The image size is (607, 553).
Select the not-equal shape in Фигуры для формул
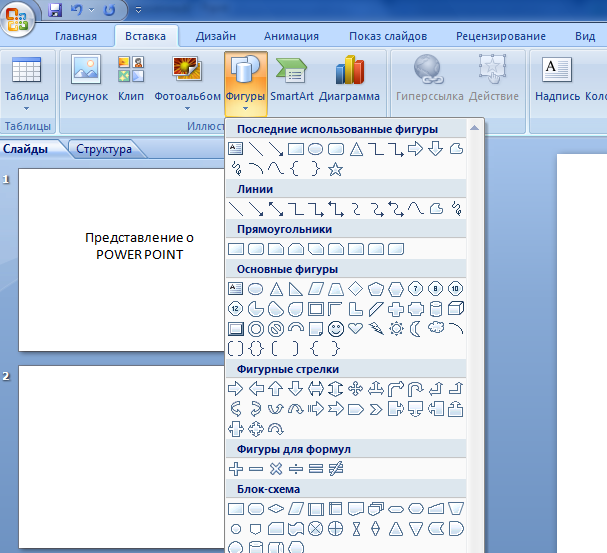336,469
